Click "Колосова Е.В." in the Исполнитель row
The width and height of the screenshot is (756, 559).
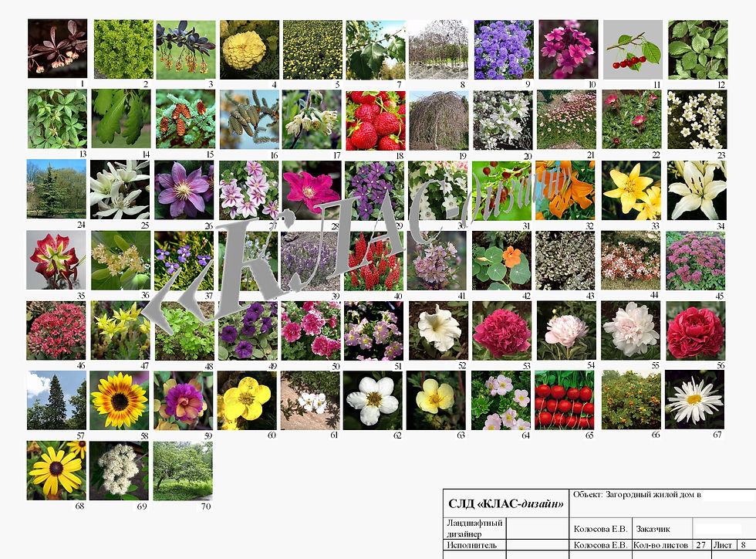tap(600, 545)
